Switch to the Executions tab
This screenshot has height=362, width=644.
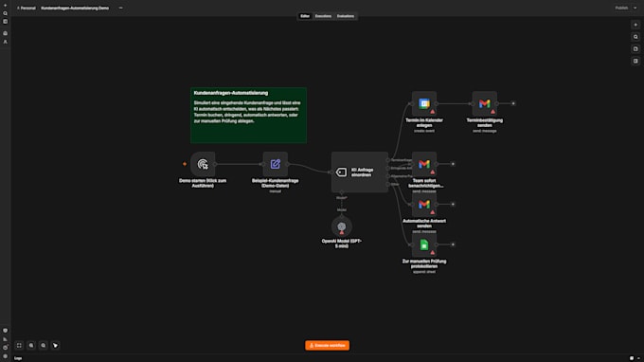[323, 16]
